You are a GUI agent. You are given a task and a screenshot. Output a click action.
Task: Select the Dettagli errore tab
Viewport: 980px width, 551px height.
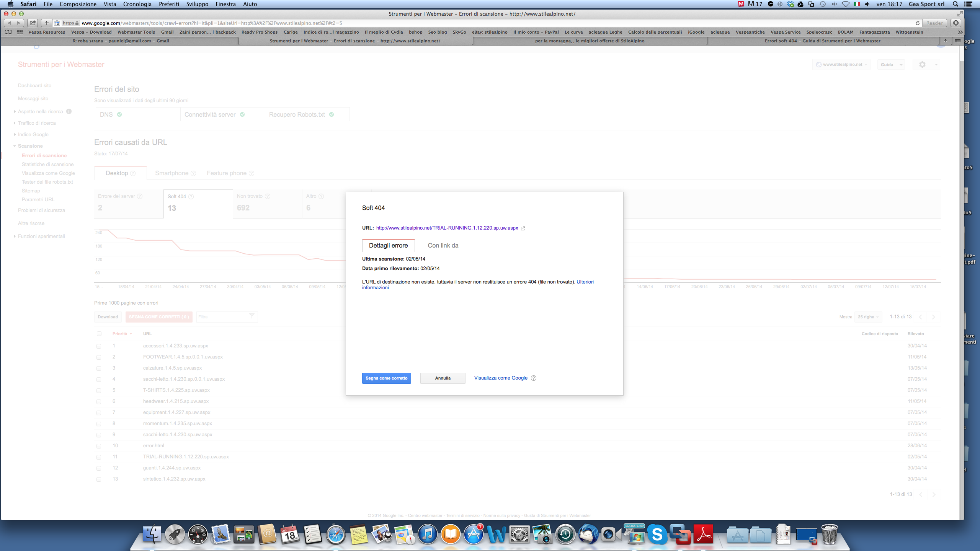(x=388, y=246)
